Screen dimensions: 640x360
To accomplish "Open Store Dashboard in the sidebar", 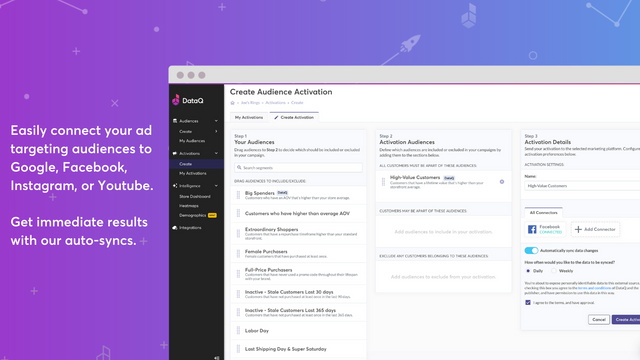I will (195, 196).
